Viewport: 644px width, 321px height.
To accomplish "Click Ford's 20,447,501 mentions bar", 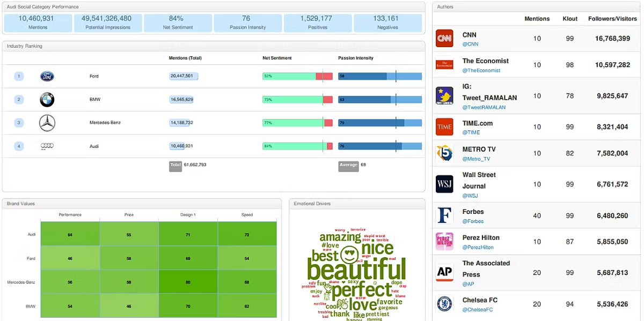I will click(184, 77).
